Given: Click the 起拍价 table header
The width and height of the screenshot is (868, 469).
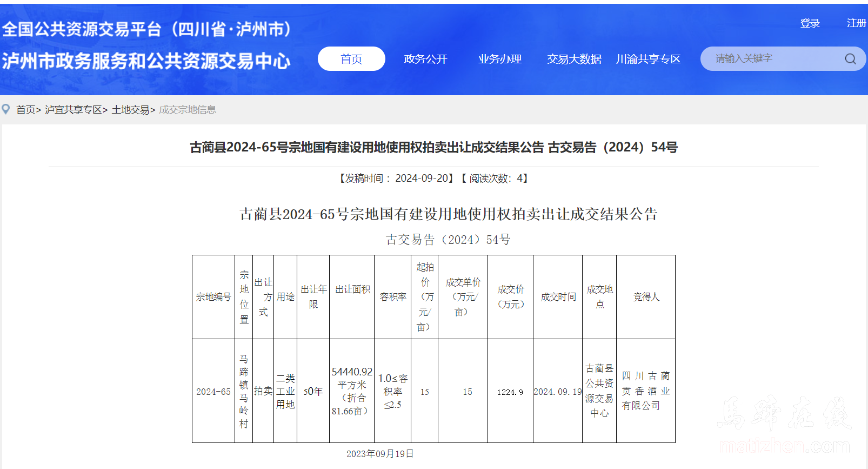Looking at the screenshot, I should (x=425, y=297).
